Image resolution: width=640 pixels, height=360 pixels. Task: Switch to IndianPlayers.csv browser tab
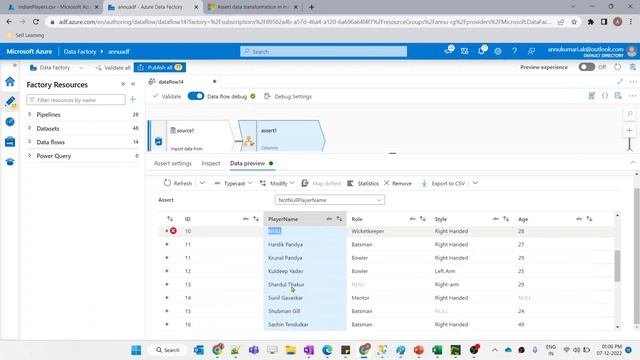tap(53, 7)
